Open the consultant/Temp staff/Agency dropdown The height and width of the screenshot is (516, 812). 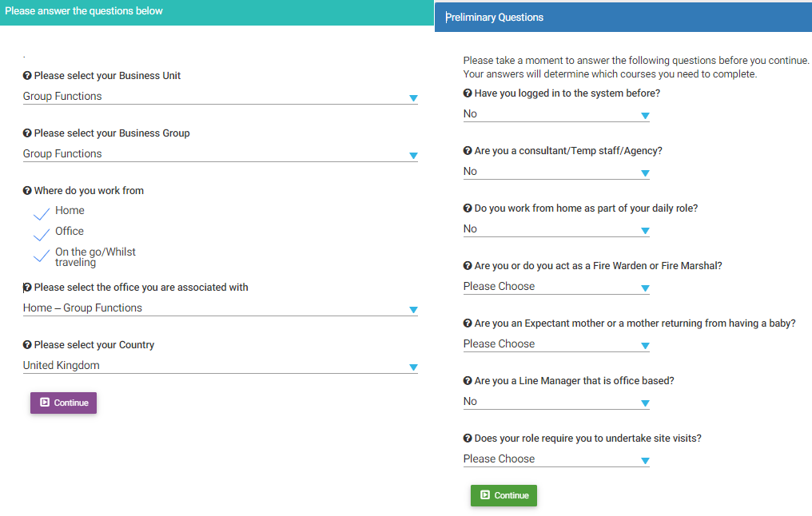[x=556, y=172]
